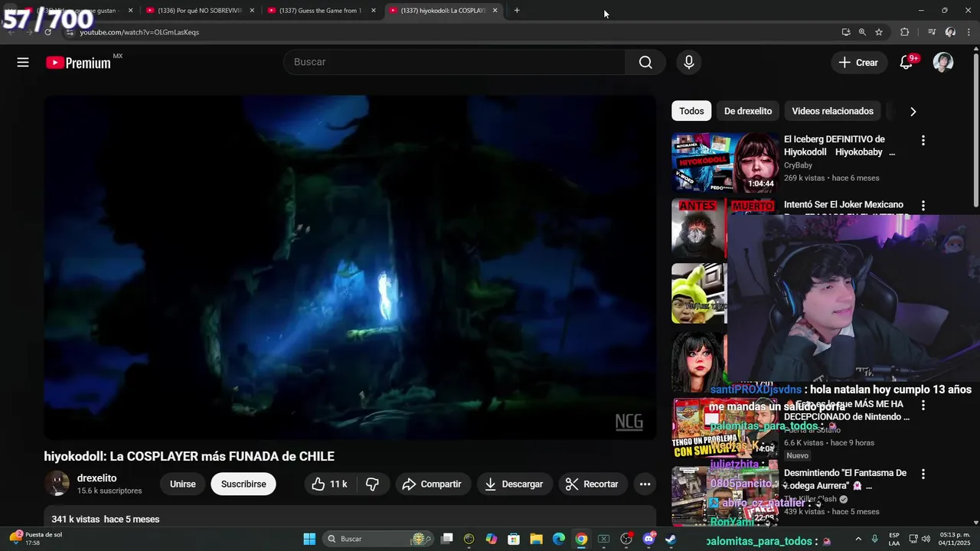Viewport: 980px width, 551px height.
Task: Open the TENGO UN PROBLEMA CON SWITCH thumbnail
Action: 725,428
